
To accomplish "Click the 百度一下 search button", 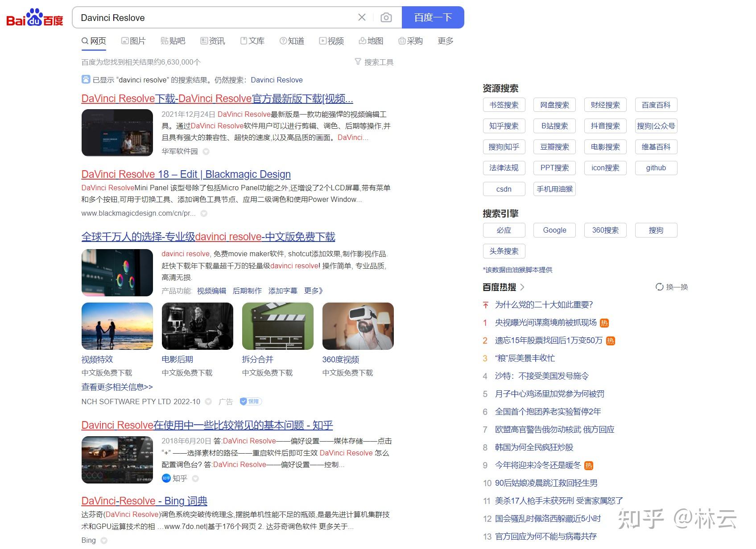I will 433,17.
